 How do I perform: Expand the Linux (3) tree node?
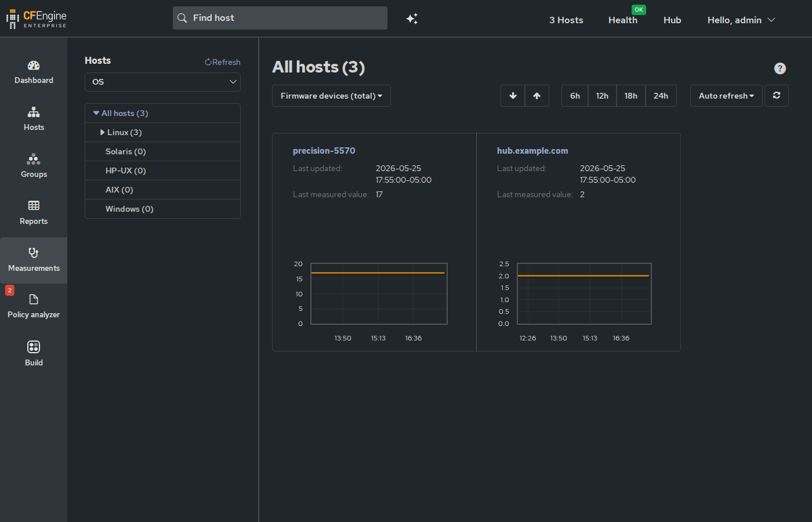coord(103,132)
